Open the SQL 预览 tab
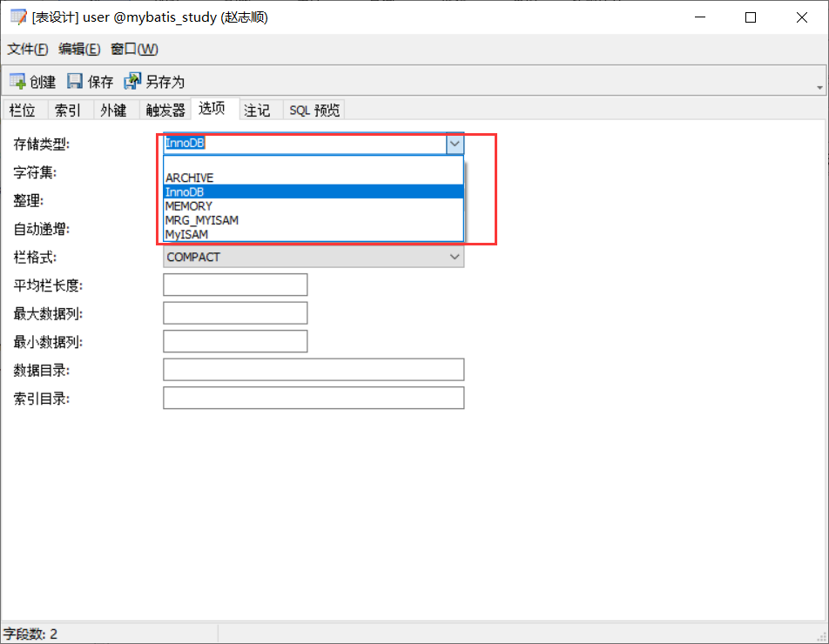Viewport: 829px width, 644px height. 314,110
